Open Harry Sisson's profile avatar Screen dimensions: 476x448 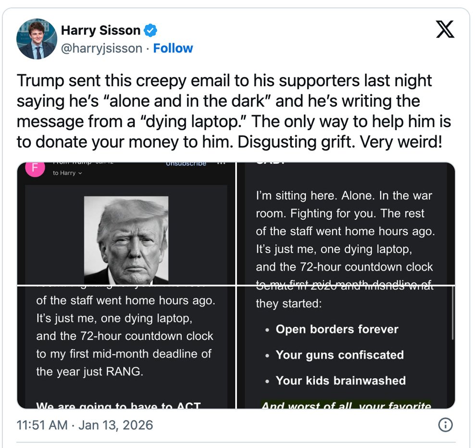[x=37, y=39]
